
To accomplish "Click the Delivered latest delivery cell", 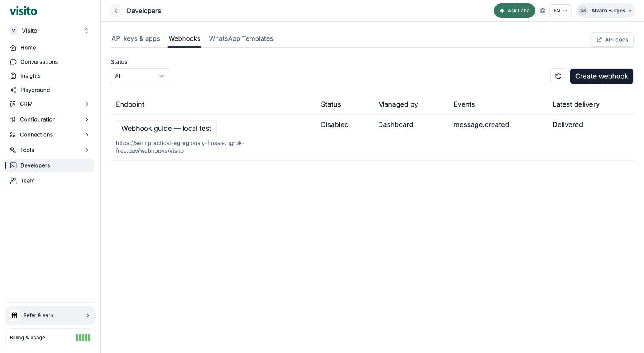I will tap(568, 124).
